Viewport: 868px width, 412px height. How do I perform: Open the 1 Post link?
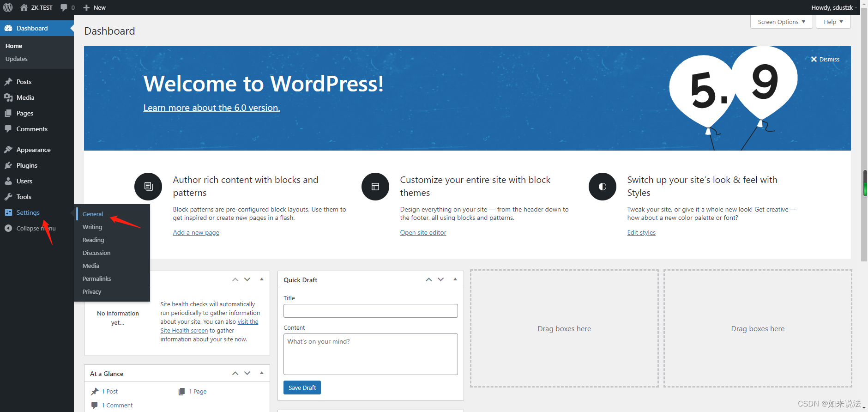click(x=110, y=391)
